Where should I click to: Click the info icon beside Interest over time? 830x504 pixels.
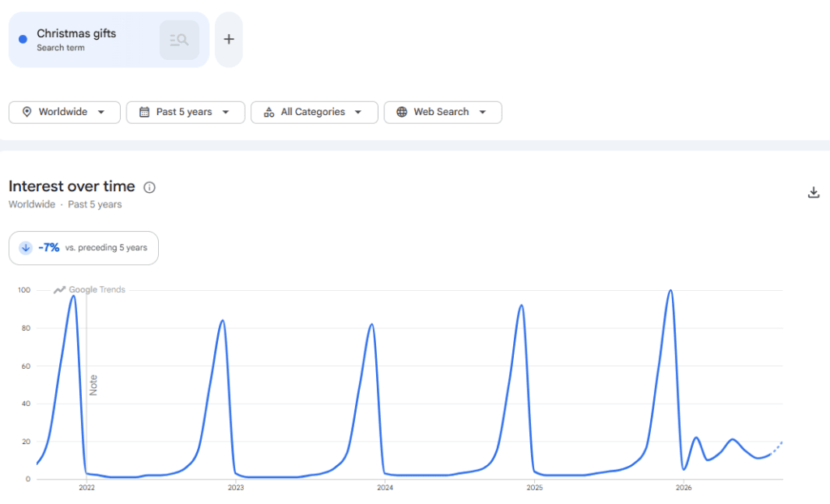(x=150, y=187)
